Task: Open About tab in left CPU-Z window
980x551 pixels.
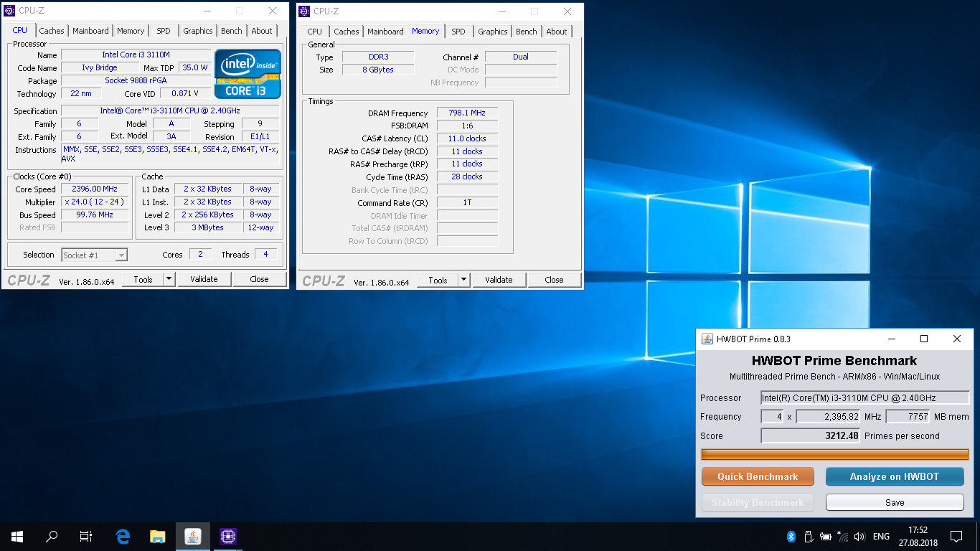Action: tap(262, 31)
